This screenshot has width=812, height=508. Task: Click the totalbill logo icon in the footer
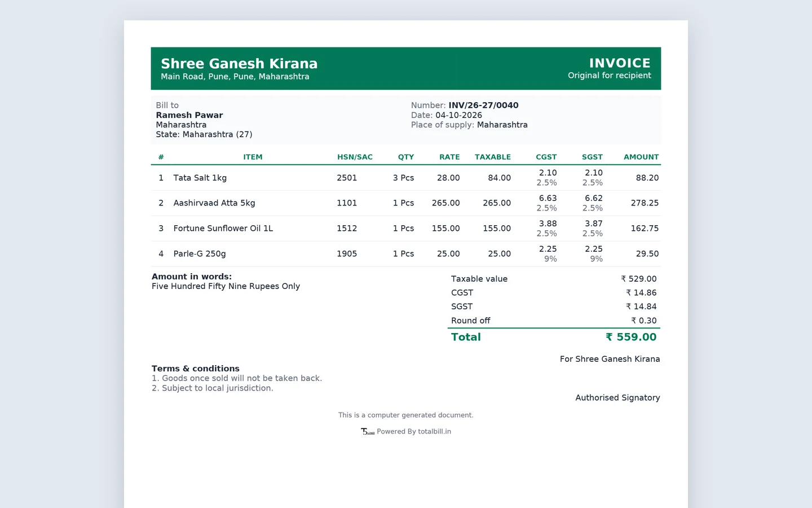[368, 432]
